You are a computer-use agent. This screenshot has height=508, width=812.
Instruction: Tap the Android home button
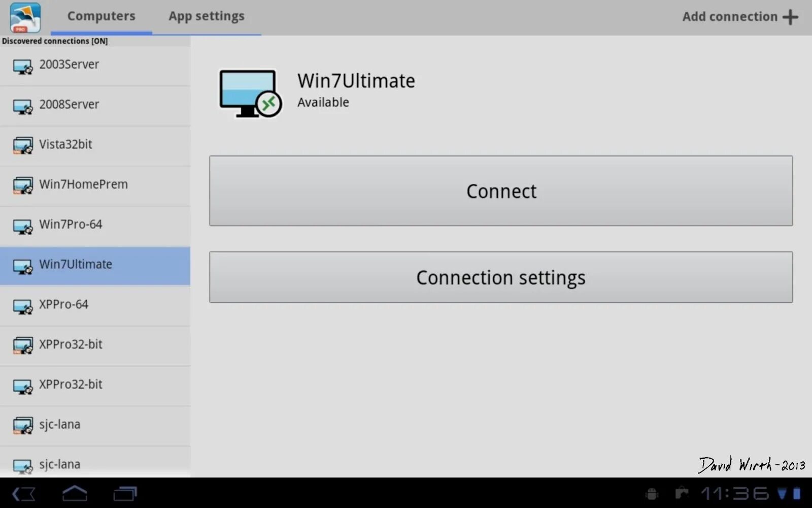75,493
